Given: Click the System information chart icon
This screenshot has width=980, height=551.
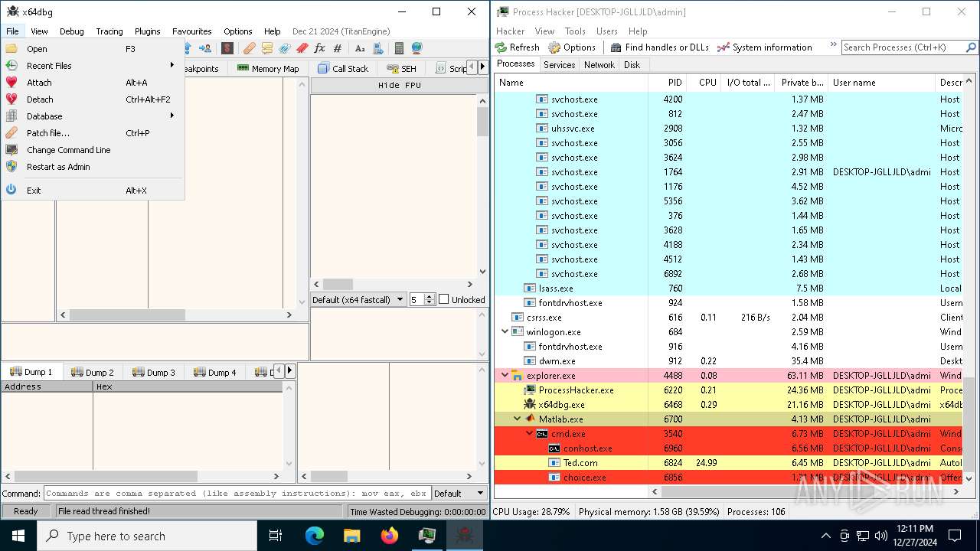Looking at the screenshot, I should click(x=724, y=47).
